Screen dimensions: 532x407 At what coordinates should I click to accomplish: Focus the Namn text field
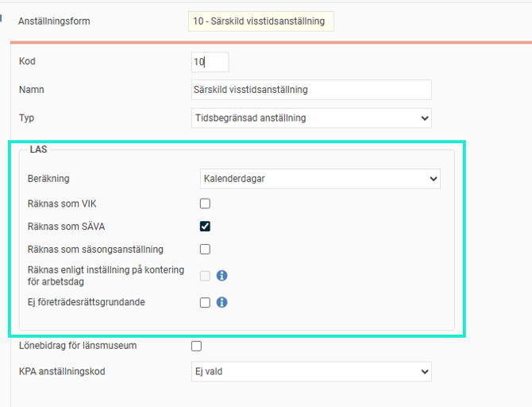310,90
